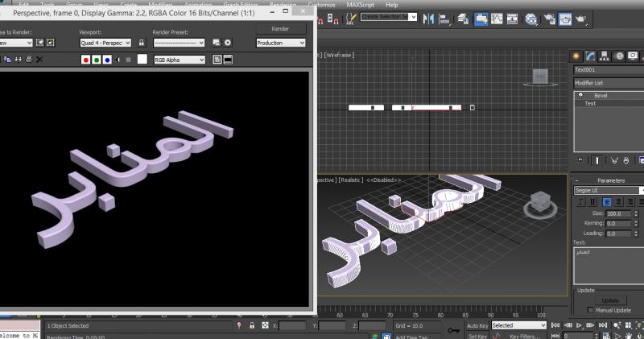The height and width of the screenshot is (339, 644).
Task: Click the Render button in render window
Action: point(280,29)
